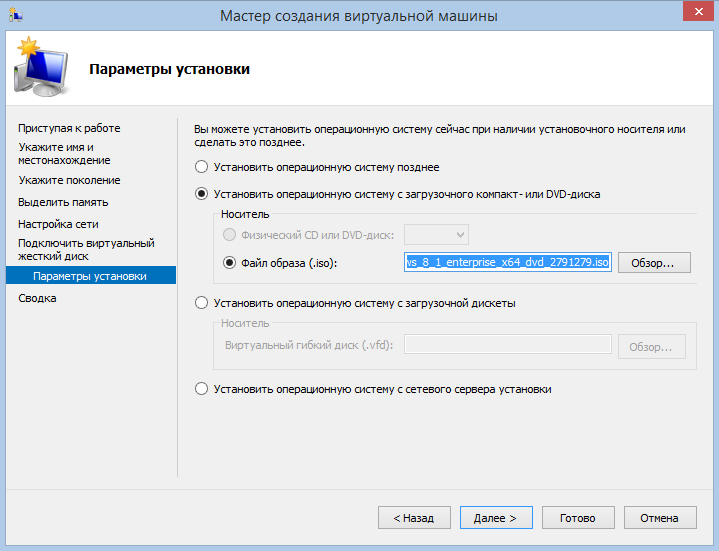
Task: Select 'Установить операционную систему позднее' option
Action: coord(202,167)
